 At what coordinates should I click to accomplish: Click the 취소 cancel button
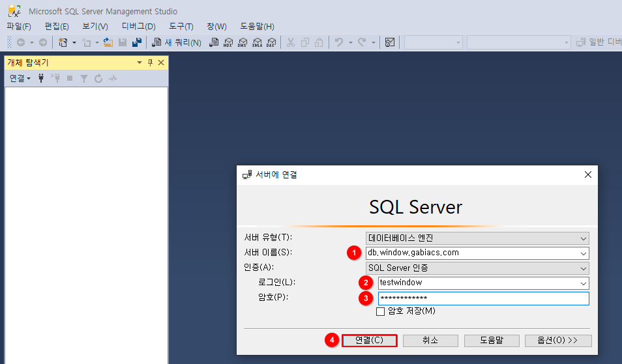430,341
